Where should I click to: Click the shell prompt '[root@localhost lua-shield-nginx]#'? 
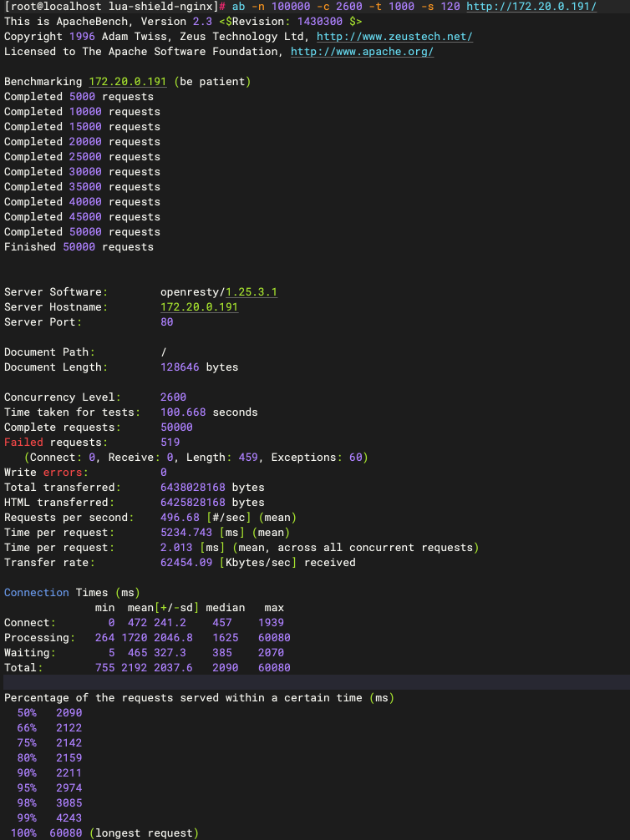(x=114, y=7)
